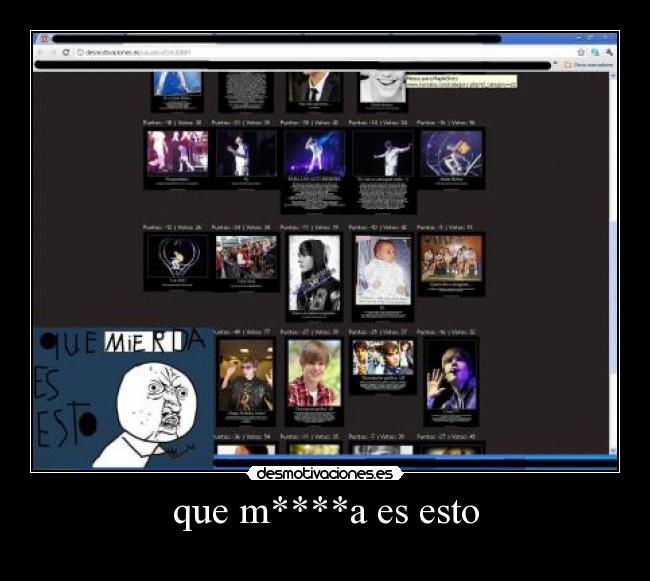Click the vertical scrollbar thumb
Screen dimensions: 650x581
click(613, 295)
